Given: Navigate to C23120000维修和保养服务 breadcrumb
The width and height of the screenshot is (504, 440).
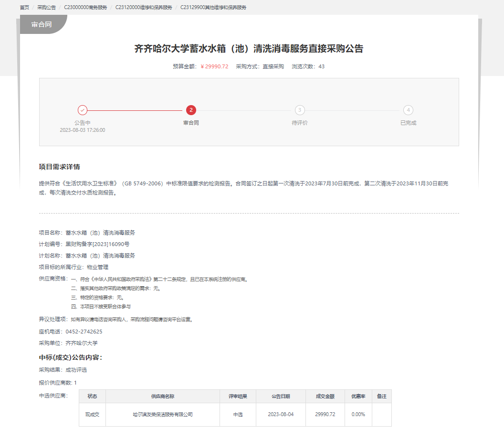Looking at the screenshot, I should point(144,8).
